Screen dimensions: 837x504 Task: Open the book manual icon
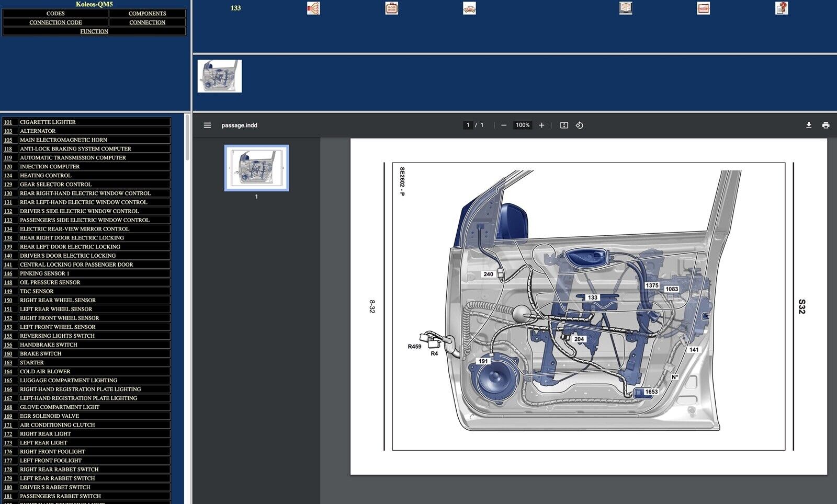[626, 8]
